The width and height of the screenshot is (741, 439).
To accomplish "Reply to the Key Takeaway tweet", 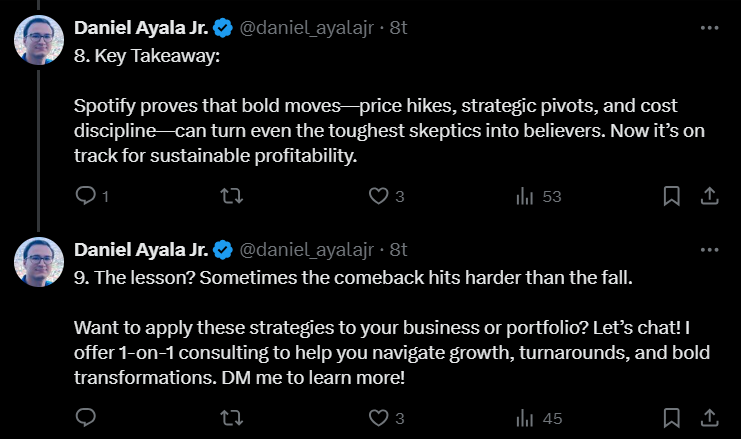I will [86, 196].
